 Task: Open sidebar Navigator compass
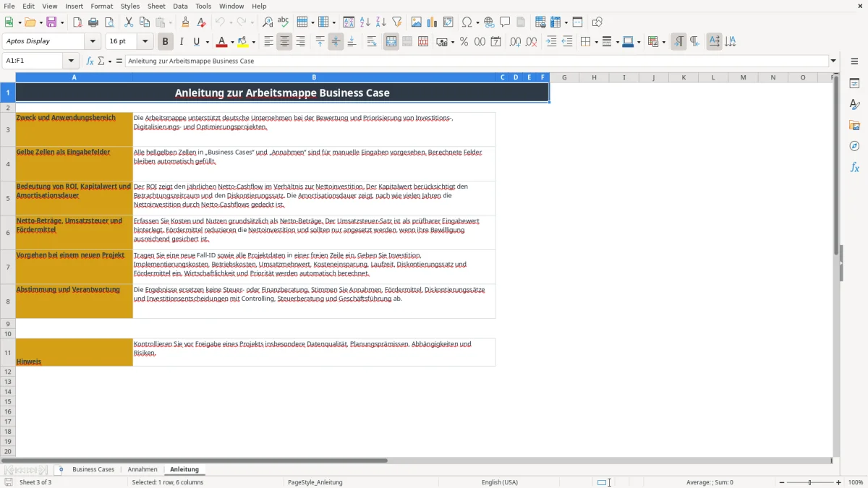click(854, 146)
